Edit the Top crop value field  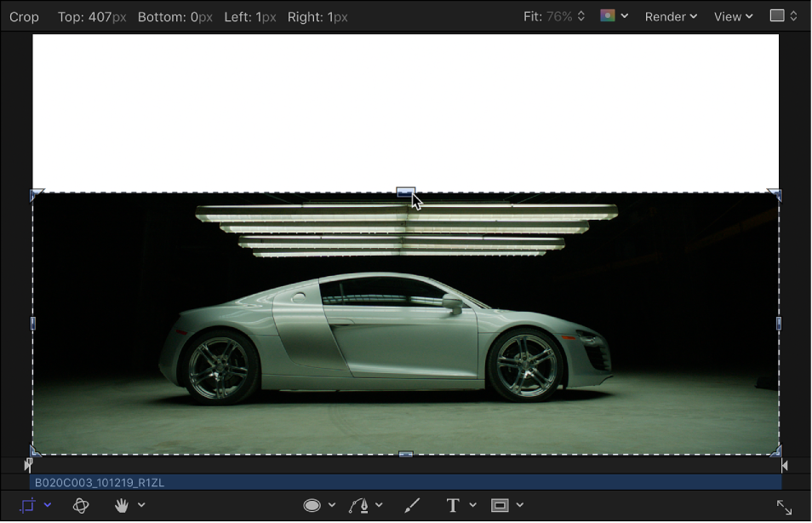pyautogui.click(x=106, y=16)
